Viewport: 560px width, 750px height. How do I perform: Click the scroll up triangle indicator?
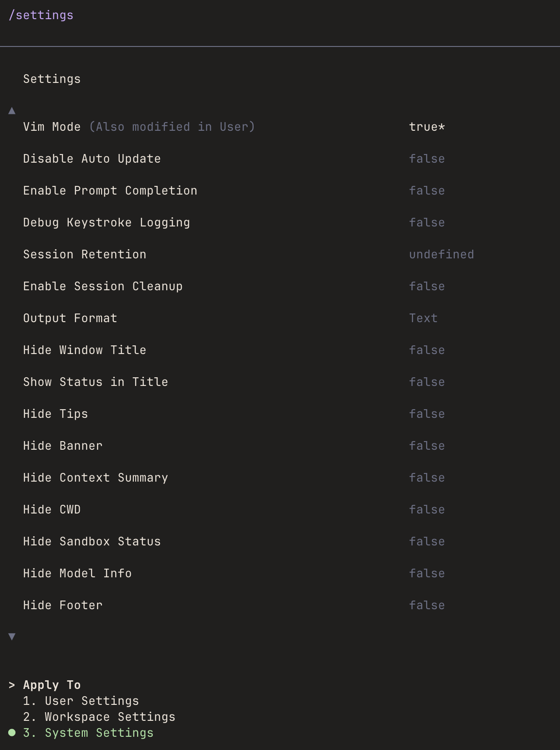click(x=12, y=111)
